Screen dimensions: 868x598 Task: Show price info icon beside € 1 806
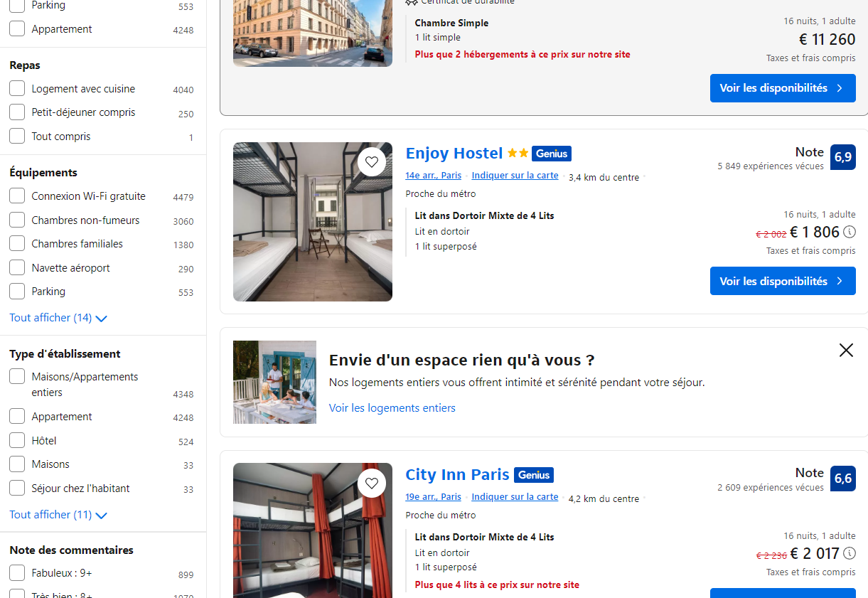click(850, 232)
